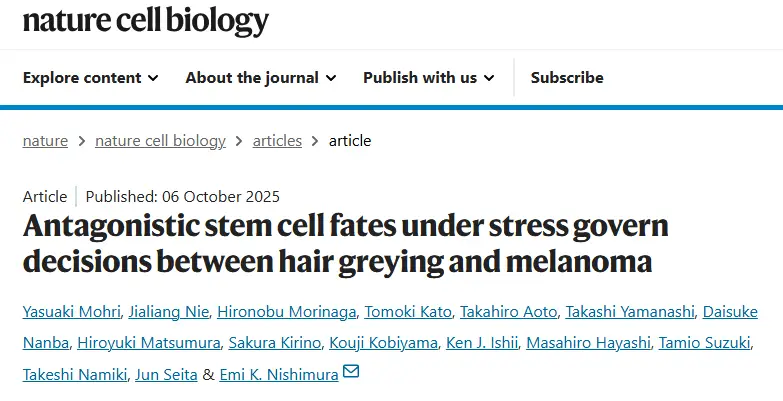Open nature cell biology breadcrumb link
This screenshot has height=401, width=783.
tap(160, 141)
